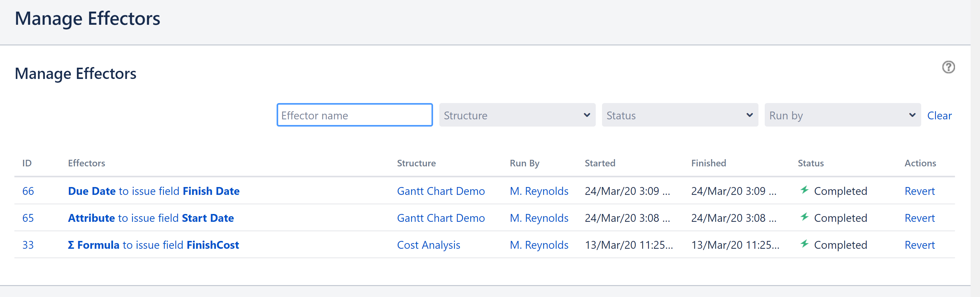Viewport: 980px width, 297px height.
Task: Click Clear to reset all filters
Action: click(x=939, y=115)
